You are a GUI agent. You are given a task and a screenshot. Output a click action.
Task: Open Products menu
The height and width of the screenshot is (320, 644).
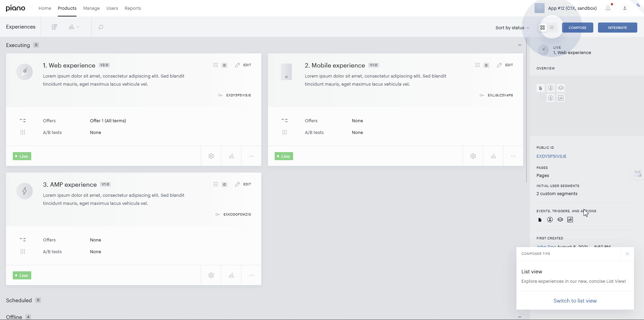[x=67, y=8]
